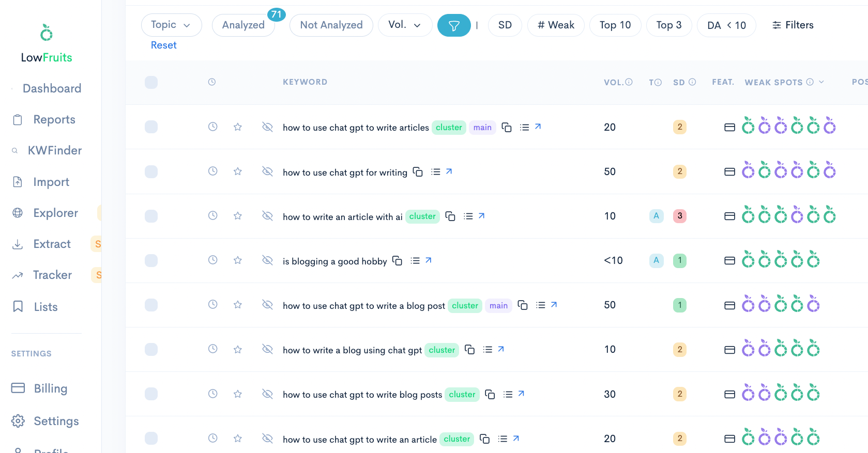Apply the Top 3 filter
This screenshot has width=868, height=453.
pyautogui.click(x=669, y=25)
